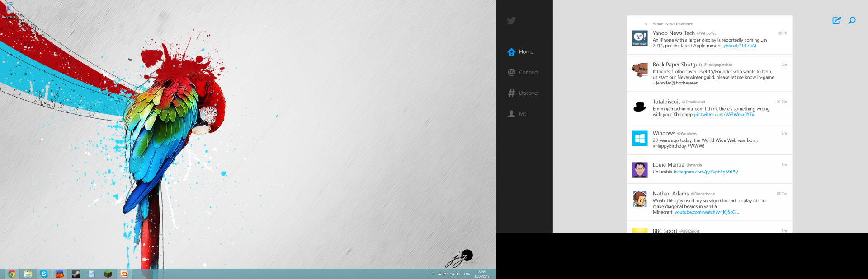Open Rock Paper Shotgun bear avatar

640,70
